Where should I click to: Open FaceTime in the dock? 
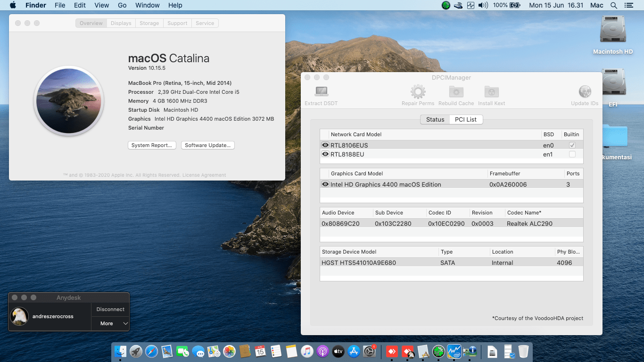(x=182, y=351)
